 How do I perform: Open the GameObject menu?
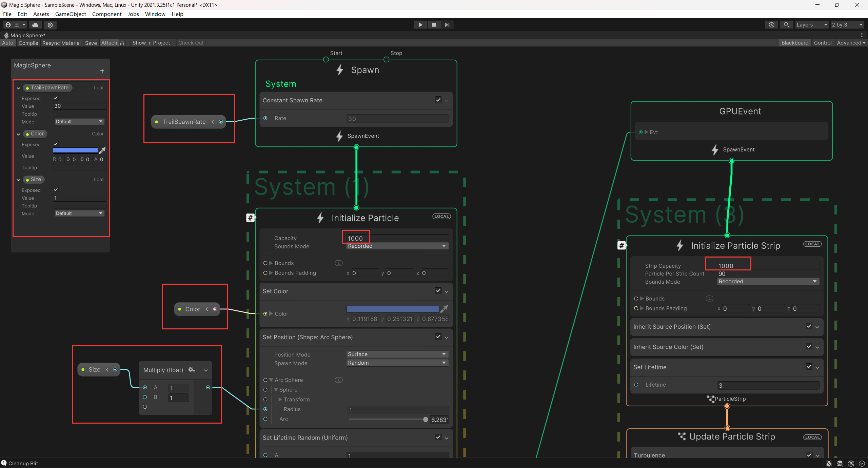tap(71, 14)
